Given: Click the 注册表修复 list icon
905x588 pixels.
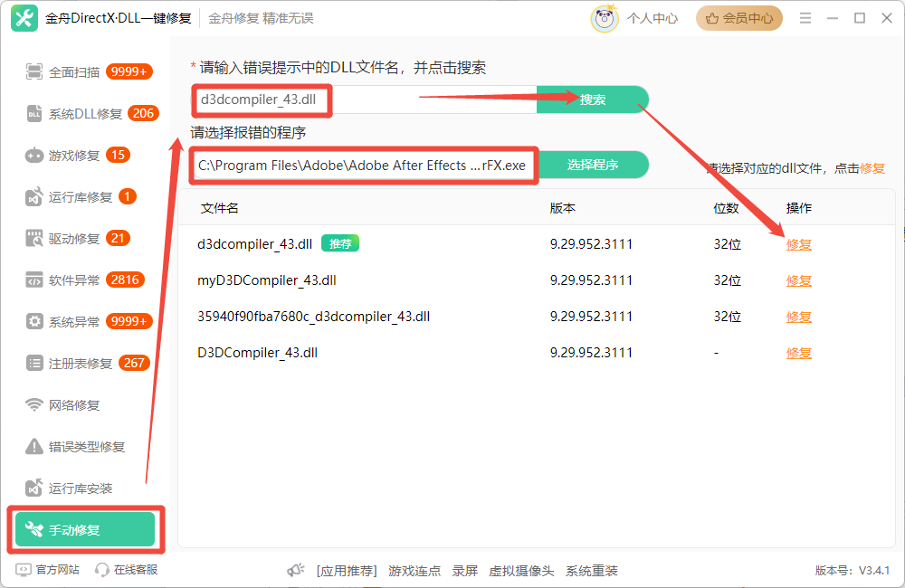Looking at the screenshot, I should click(34, 363).
